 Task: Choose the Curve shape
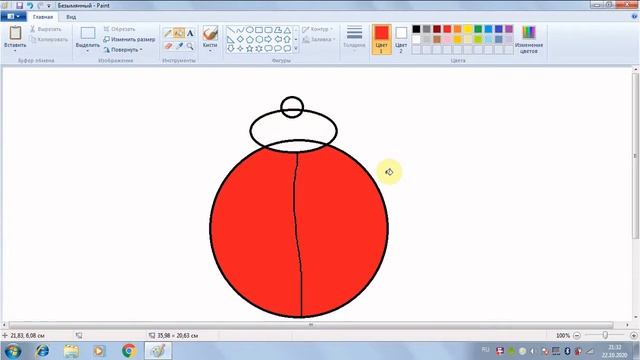(x=240, y=30)
